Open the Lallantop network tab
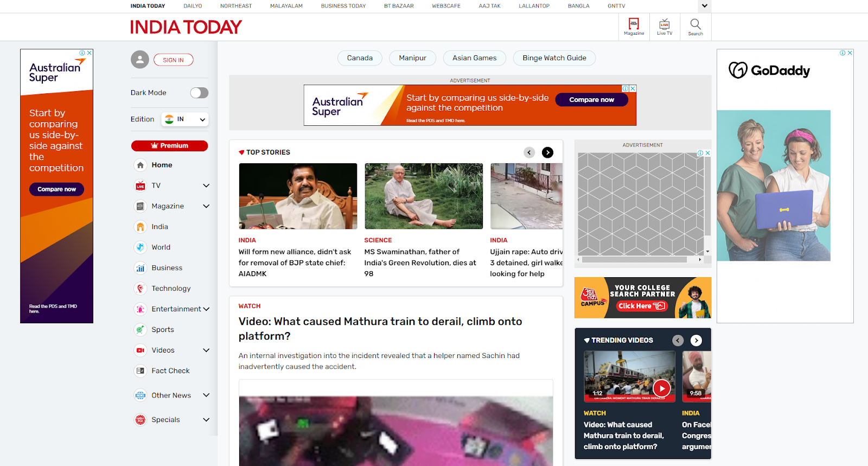 pyautogui.click(x=534, y=6)
